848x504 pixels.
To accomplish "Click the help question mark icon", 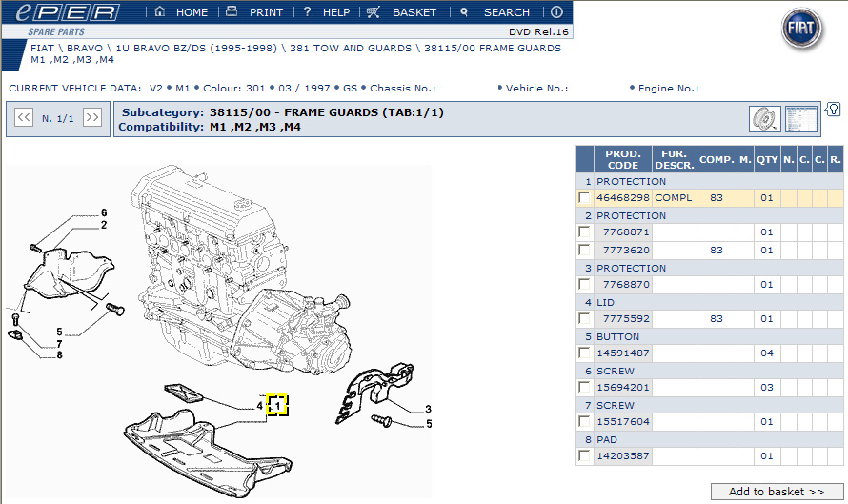I will (307, 11).
